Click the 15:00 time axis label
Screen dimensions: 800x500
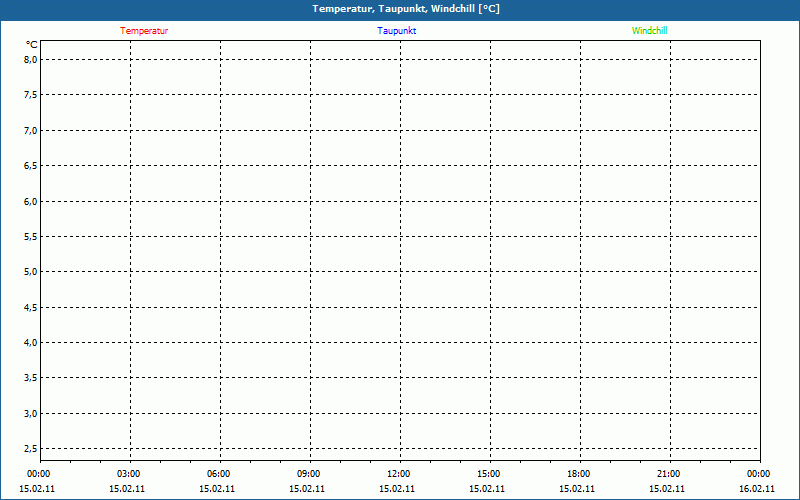pos(488,474)
